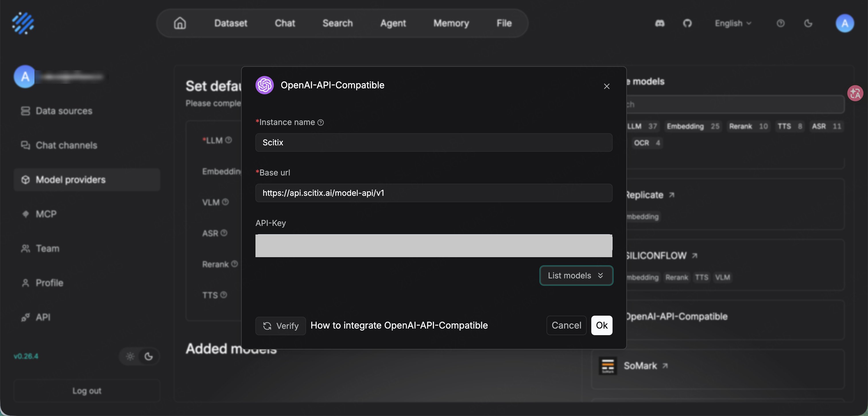
Task: Close the OpenAI-API-Compatible dialog
Action: (607, 87)
